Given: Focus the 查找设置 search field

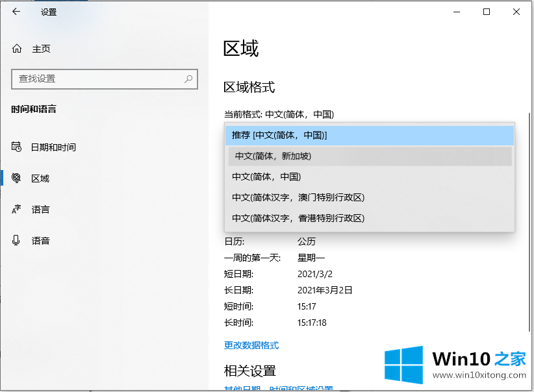Looking at the screenshot, I should (97, 79).
